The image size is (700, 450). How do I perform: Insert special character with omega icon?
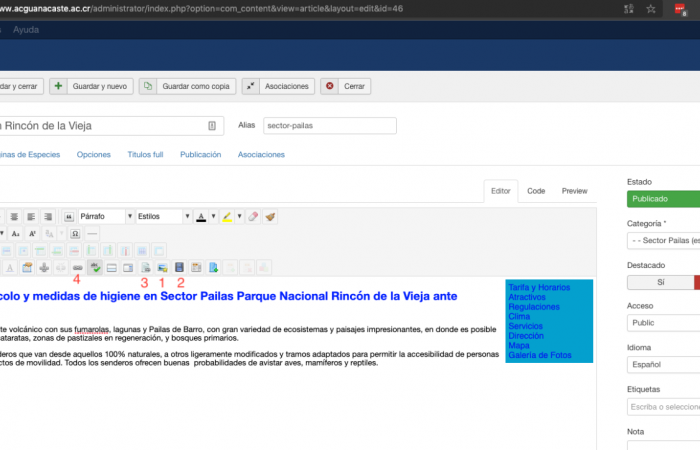tap(75, 233)
